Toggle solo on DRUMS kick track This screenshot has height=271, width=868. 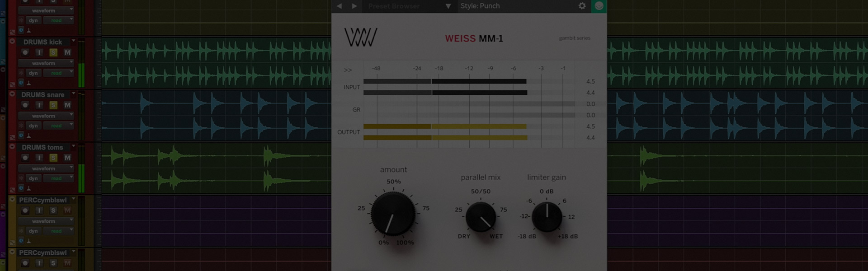(x=53, y=52)
